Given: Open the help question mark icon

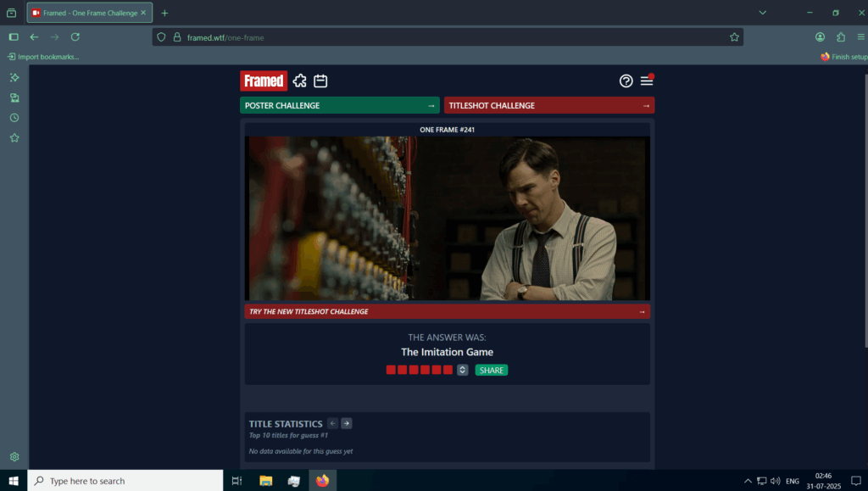Looking at the screenshot, I should 626,81.
